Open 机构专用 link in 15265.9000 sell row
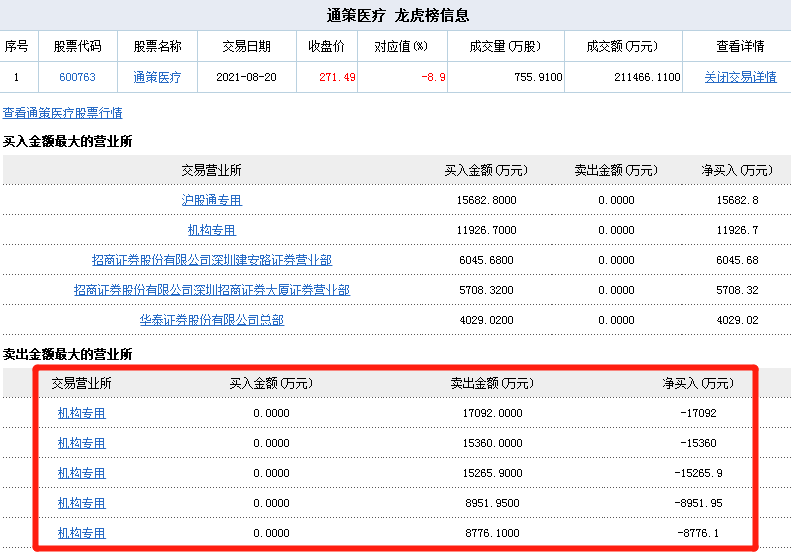Viewport: 791px width, 553px height. click(82, 473)
